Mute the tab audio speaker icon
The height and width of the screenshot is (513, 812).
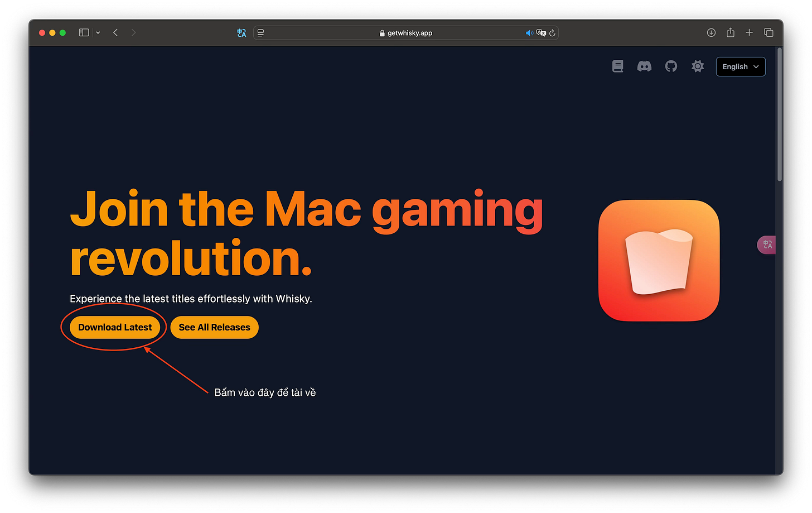tap(529, 33)
